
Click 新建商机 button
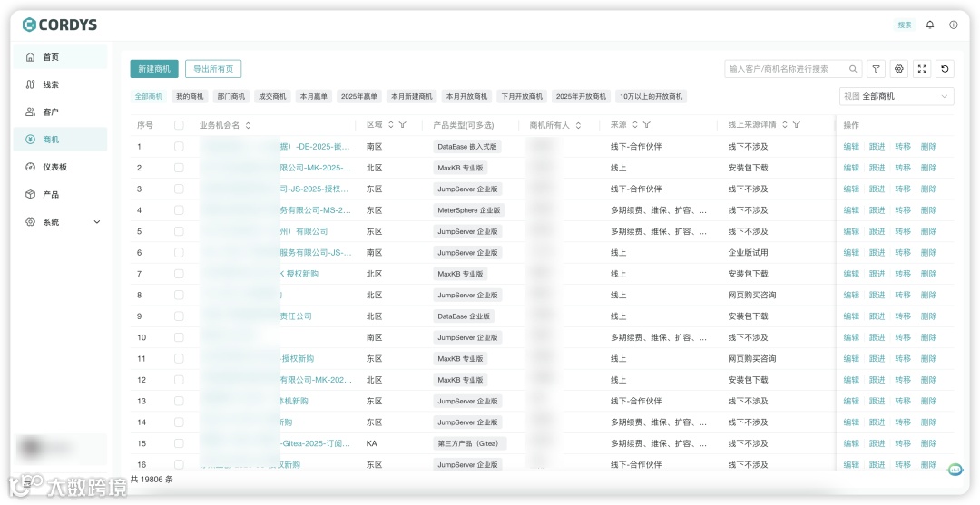point(154,69)
